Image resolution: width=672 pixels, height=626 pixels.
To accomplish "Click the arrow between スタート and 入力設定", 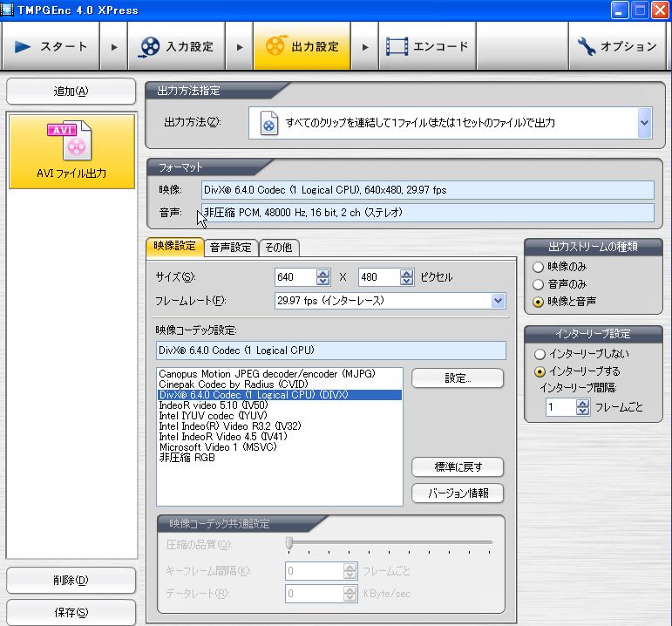I will [x=114, y=47].
